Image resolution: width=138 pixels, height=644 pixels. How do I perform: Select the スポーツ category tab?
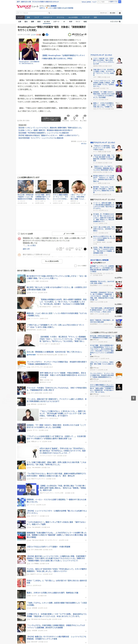(56, 21)
